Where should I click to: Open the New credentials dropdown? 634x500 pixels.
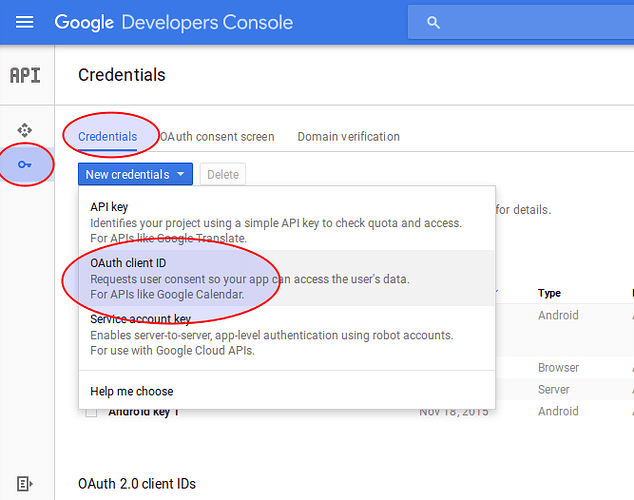[135, 174]
